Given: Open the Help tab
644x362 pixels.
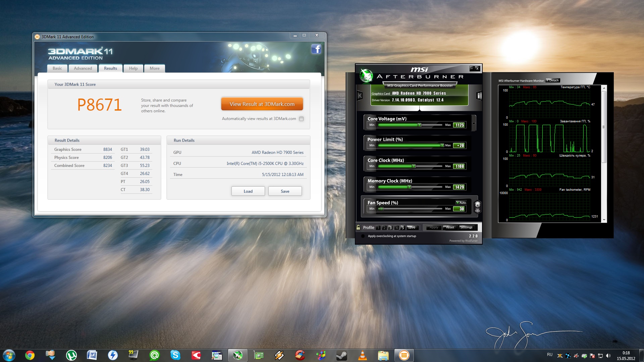Looking at the screenshot, I should [x=133, y=68].
